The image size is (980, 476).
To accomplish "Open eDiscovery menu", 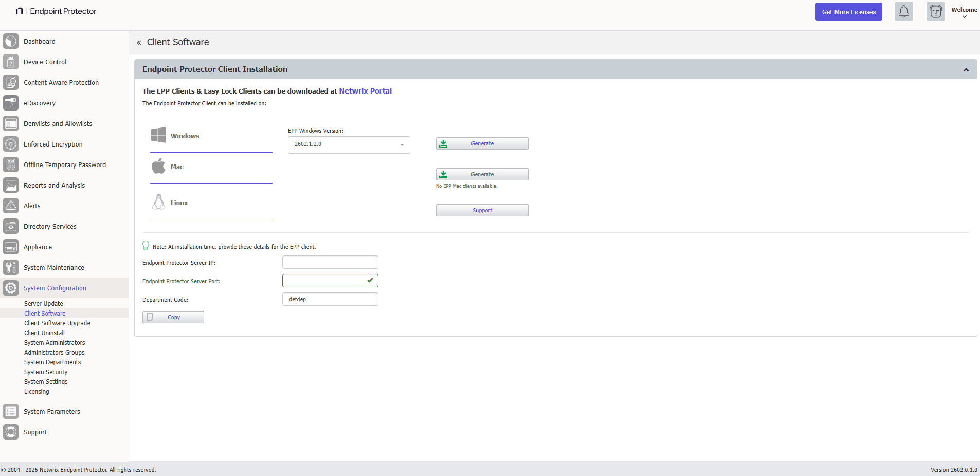I will click(x=40, y=103).
